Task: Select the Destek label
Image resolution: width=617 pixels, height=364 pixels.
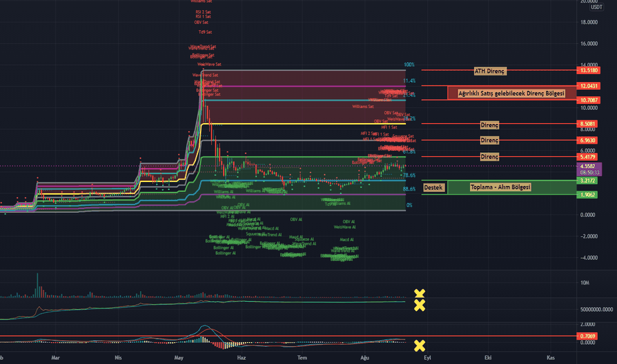Action: (433, 188)
